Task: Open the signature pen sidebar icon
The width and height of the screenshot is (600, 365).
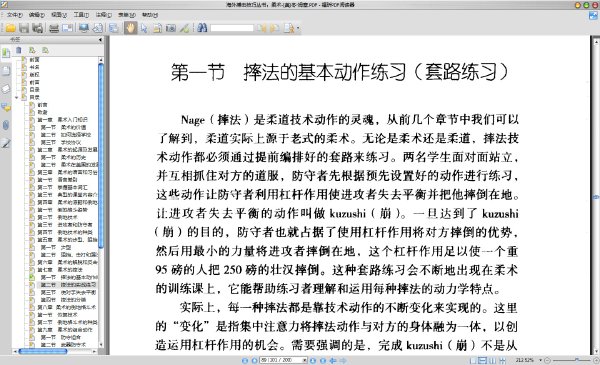Action: (6, 143)
